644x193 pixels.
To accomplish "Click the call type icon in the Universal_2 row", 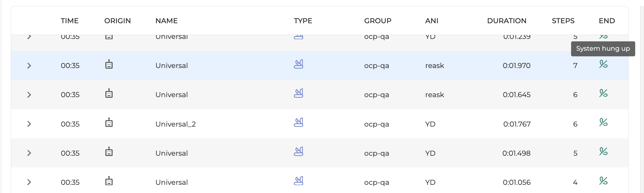I will (x=298, y=123).
